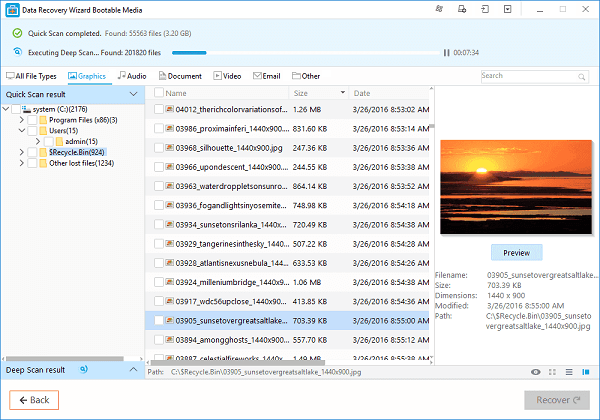Image resolution: width=600 pixels, height=420 pixels.
Task: Switch to the Audio file filter tab
Action: (x=131, y=76)
